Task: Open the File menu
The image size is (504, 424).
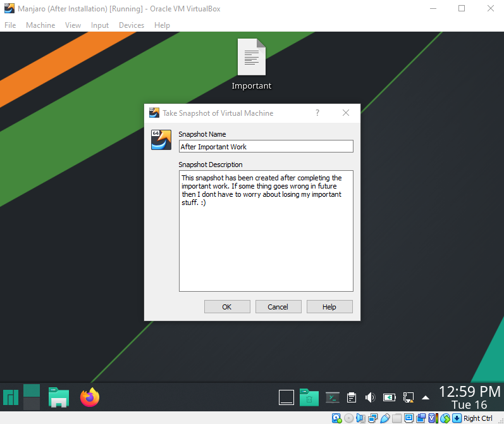Action: coord(10,25)
